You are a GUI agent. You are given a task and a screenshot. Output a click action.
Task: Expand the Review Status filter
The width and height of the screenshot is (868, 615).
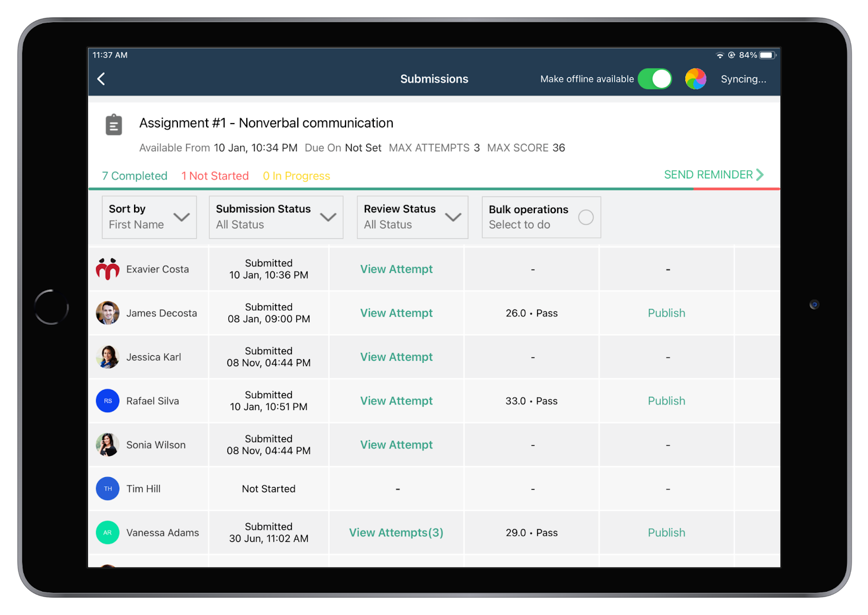point(412,217)
